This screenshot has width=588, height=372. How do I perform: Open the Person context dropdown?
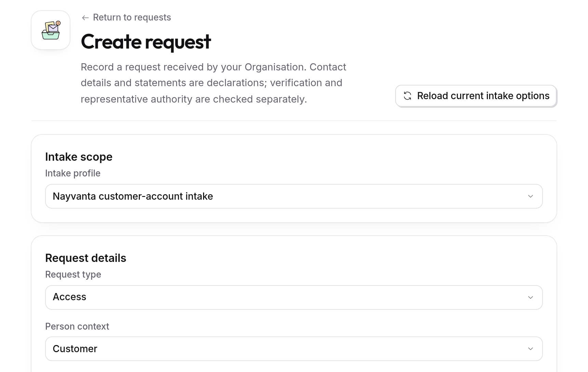(294, 349)
